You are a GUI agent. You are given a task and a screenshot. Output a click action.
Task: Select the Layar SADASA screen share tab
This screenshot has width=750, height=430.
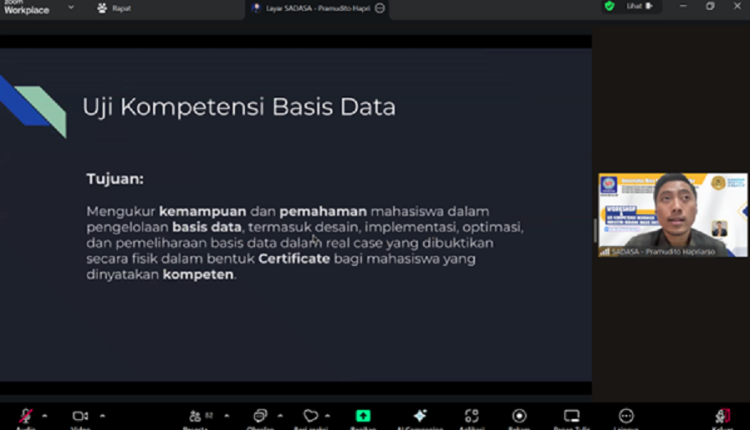pyautogui.click(x=318, y=8)
